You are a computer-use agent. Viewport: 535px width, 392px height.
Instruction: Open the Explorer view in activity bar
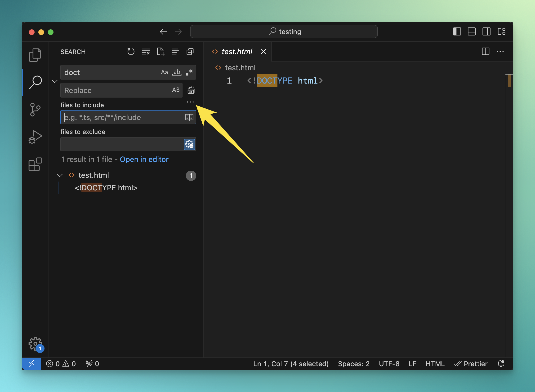pos(35,55)
